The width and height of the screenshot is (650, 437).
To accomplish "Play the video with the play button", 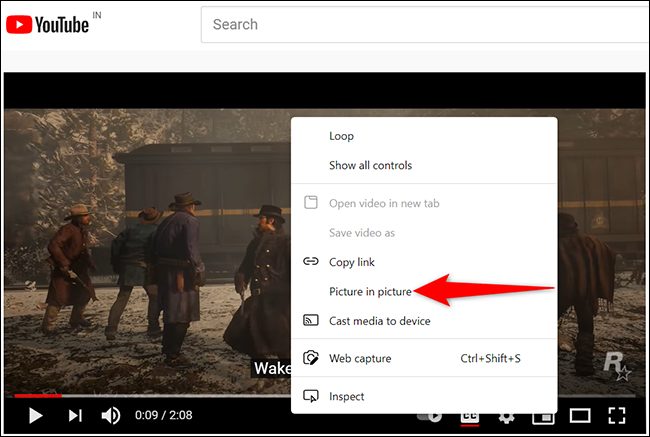I will [x=36, y=415].
